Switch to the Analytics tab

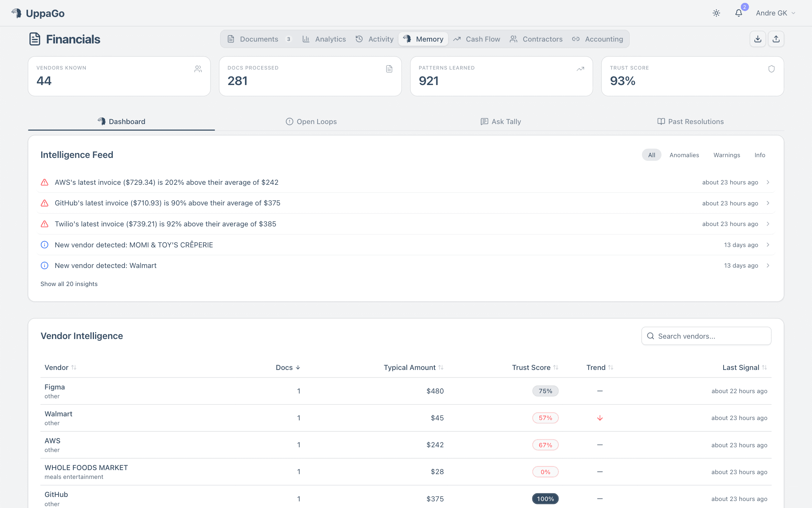324,39
